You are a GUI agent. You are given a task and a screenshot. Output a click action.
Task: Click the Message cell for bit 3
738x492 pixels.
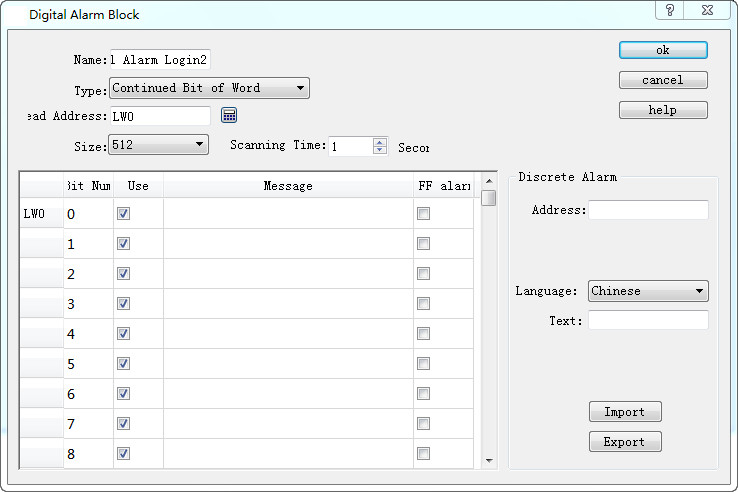click(x=288, y=304)
